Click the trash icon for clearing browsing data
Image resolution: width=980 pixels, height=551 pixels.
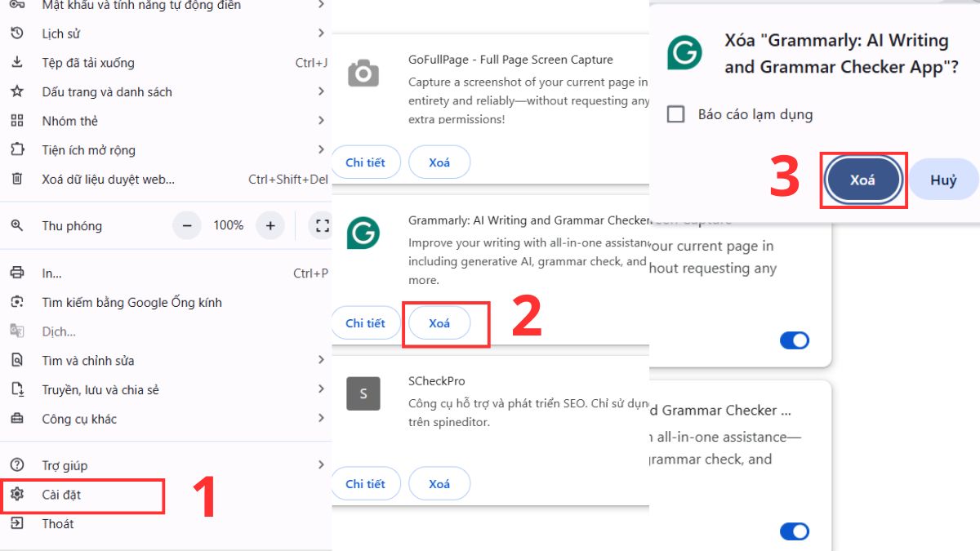17,179
